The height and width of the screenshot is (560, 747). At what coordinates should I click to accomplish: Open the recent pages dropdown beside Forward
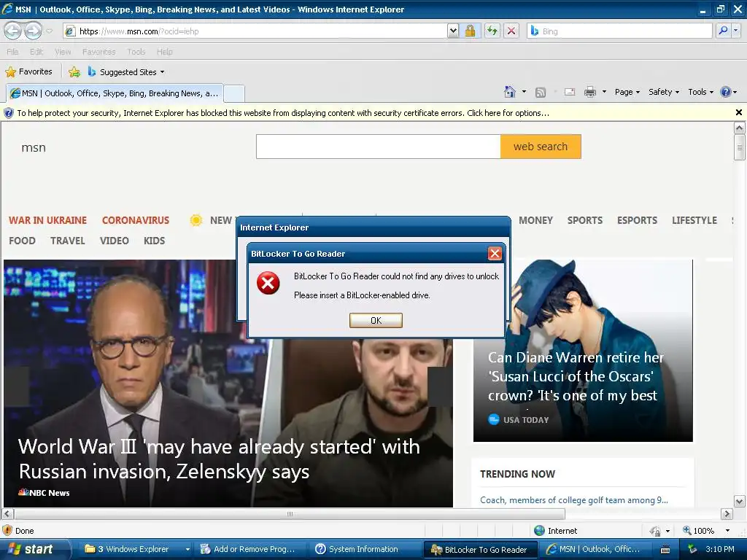pyautogui.click(x=50, y=31)
